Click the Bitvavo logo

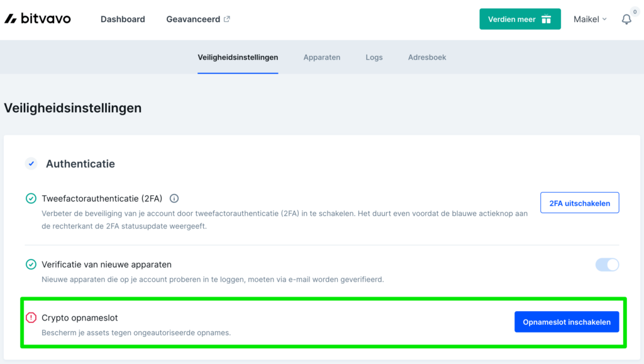click(37, 18)
